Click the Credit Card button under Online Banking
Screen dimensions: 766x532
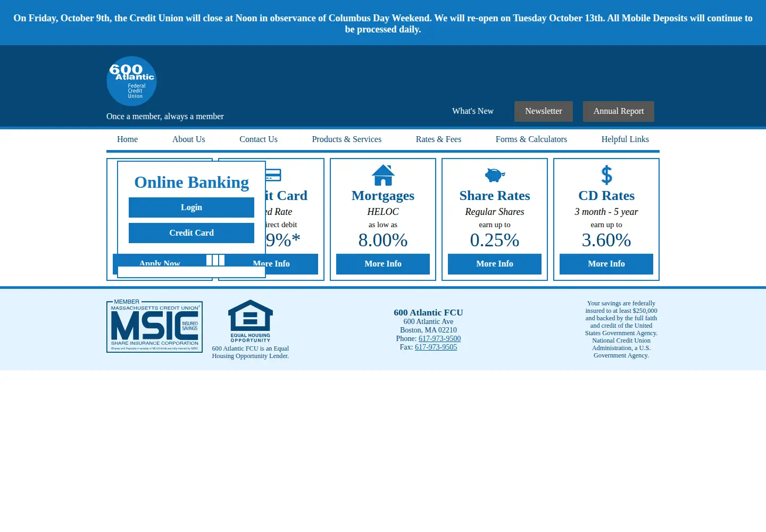pos(191,233)
